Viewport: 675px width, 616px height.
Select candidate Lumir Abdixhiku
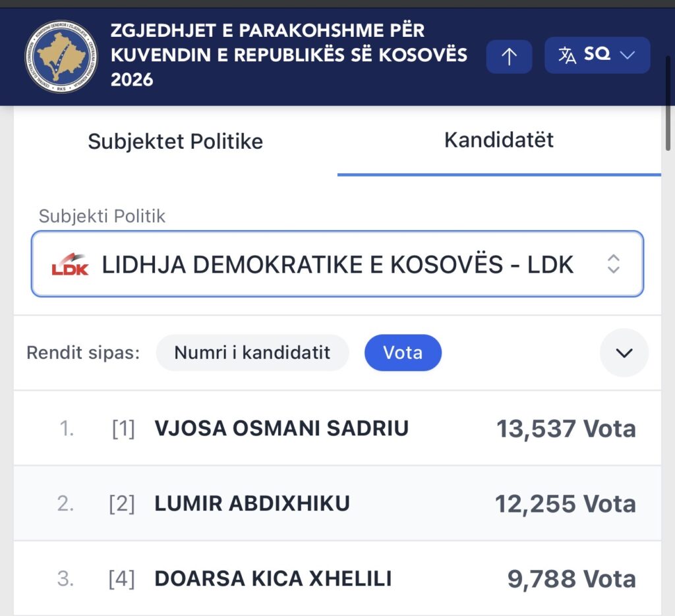pyautogui.click(x=337, y=503)
